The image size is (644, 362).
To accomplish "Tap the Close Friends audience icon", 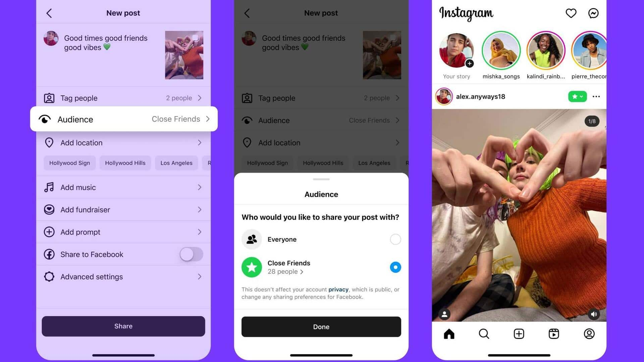I will (252, 266).
